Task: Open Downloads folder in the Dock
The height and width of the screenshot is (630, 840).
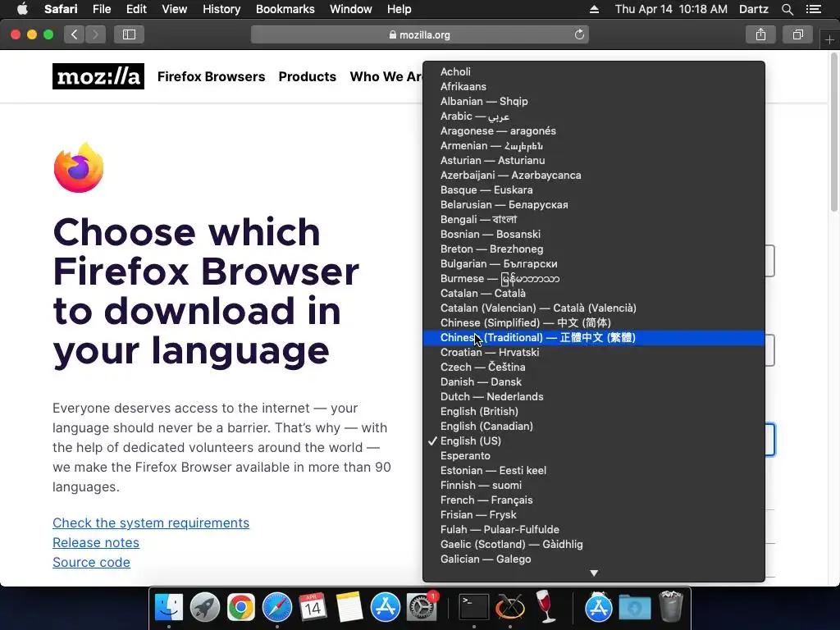Action: [x=635, y=608]
